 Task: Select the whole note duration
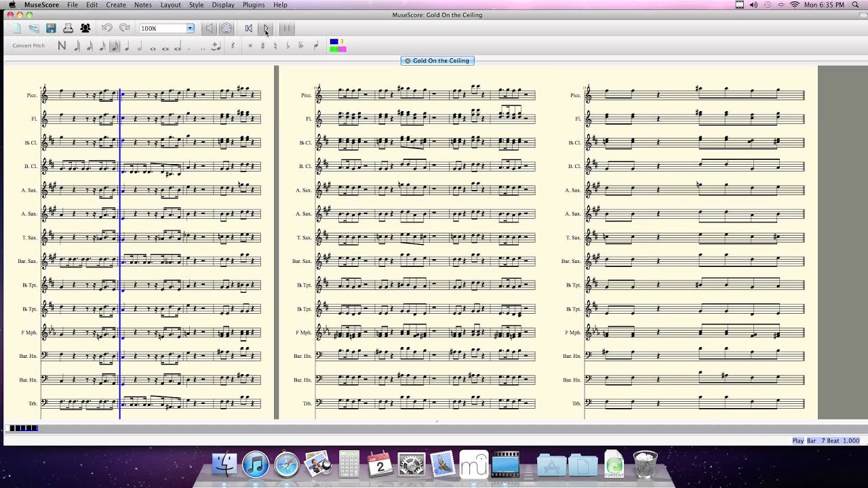[153, 47]
